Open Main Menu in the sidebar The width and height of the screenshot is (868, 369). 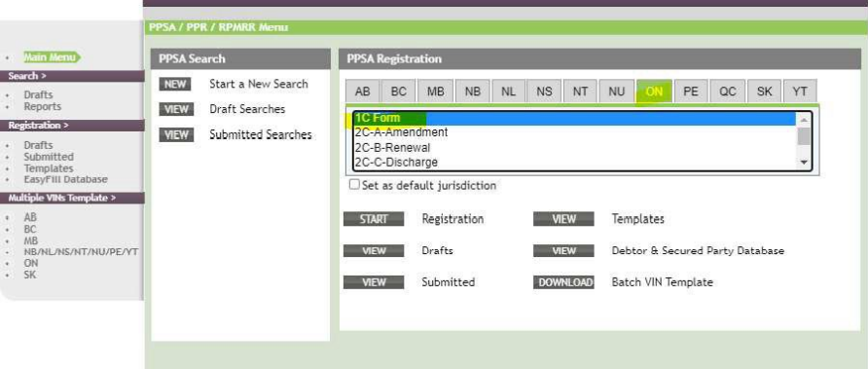pos(52,57)
